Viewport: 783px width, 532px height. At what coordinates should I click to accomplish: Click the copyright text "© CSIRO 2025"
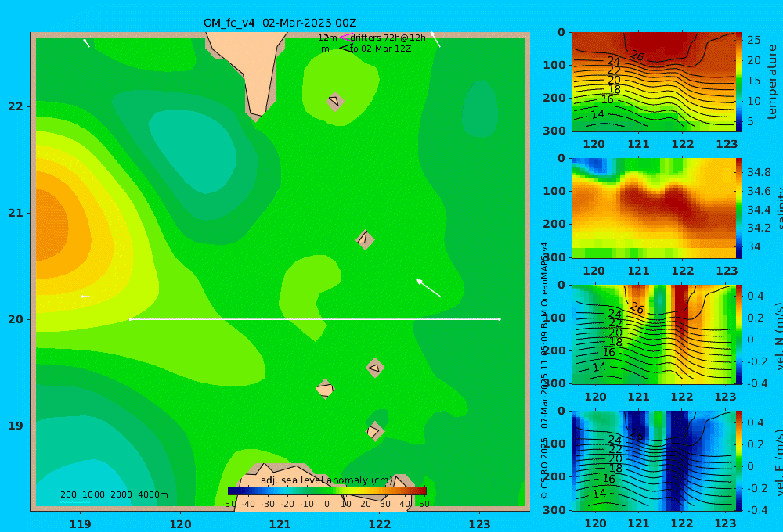click(544, 468)
